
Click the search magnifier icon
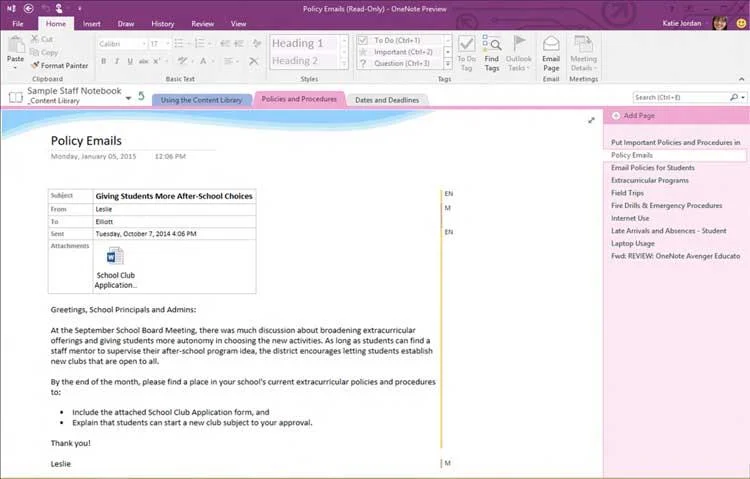734,97
